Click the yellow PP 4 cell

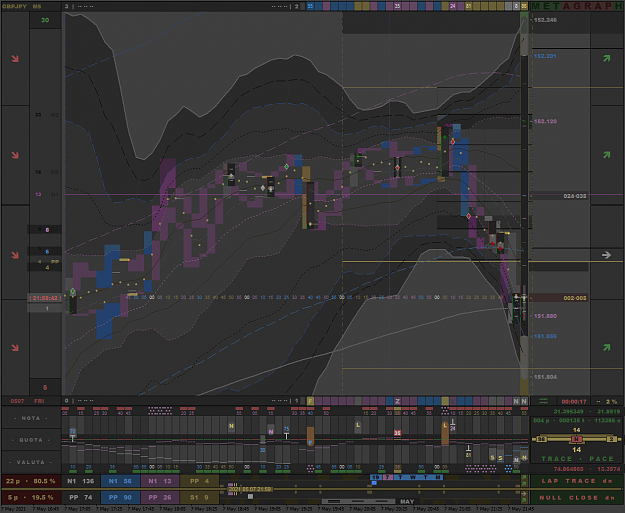[x=199, y=481]
